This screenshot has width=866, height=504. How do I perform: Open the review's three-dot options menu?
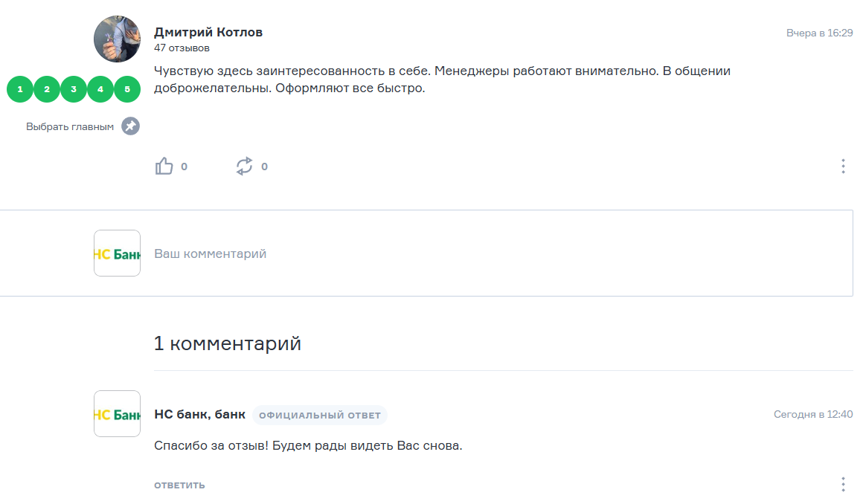pyautogui.click(x=843, y=167)
